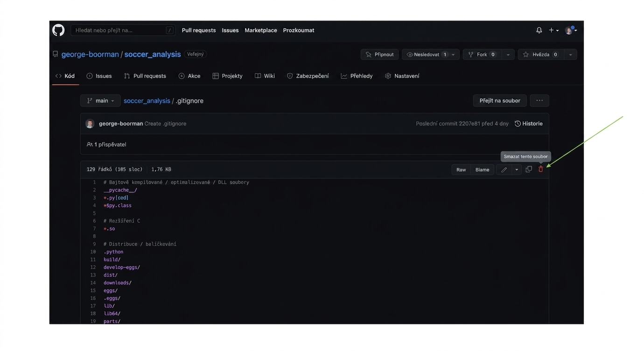Open the GitHub home logo

tap(58, 30)
